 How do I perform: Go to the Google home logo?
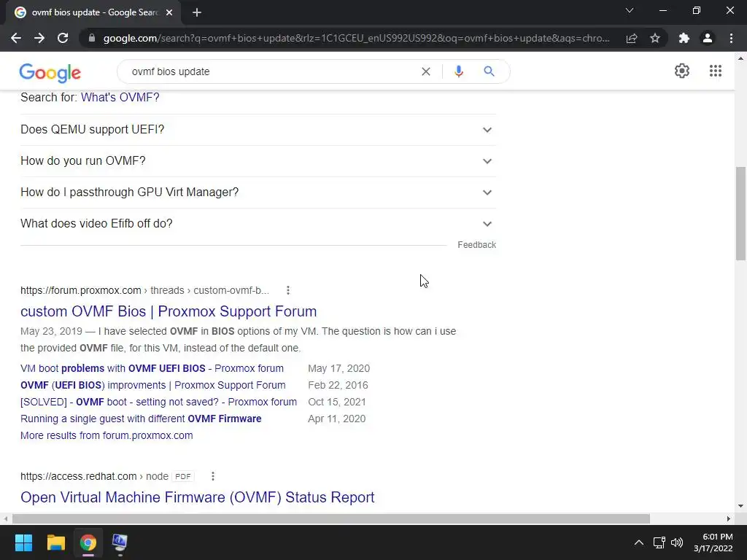(x=50, y=72)
